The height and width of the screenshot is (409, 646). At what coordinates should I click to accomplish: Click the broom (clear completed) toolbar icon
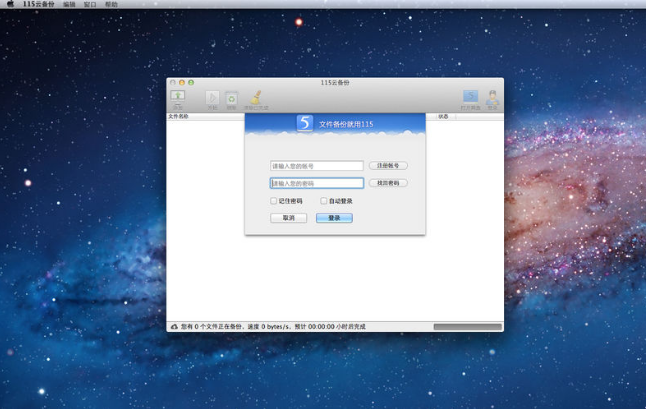point(256,97)
